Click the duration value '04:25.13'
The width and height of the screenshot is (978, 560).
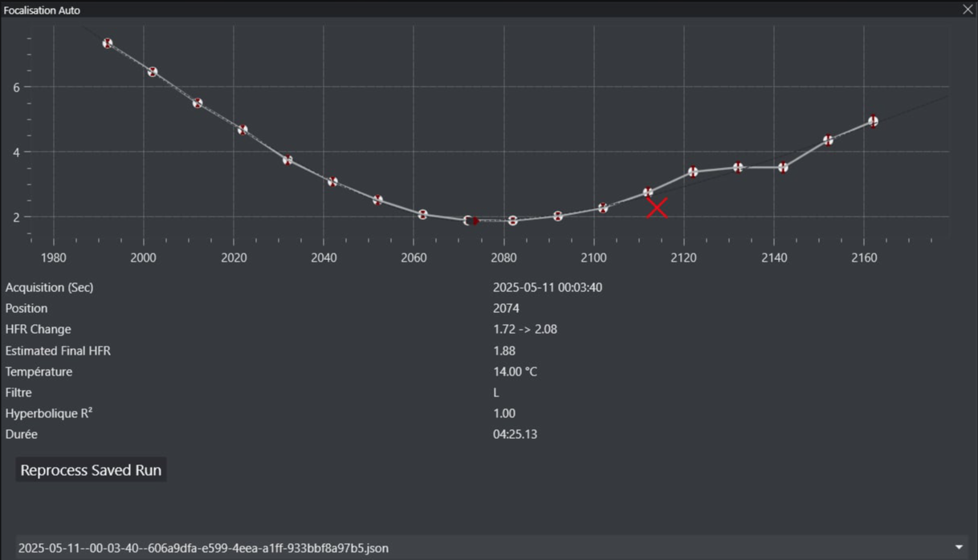coord(515,434)
